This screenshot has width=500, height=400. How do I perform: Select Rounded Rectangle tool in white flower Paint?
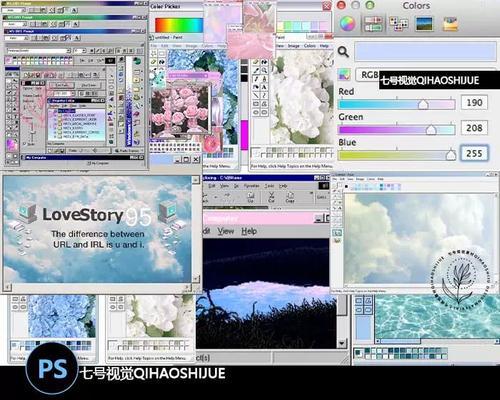click(x=264, y=112)
